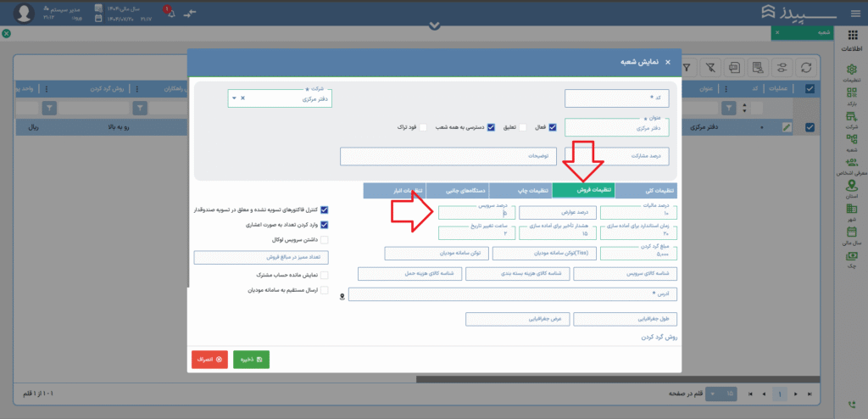This screenshot has width=868, height=419.
Task: Toggle the فعال checkbox
Action: pyautogui.click(x=553, y=127)
